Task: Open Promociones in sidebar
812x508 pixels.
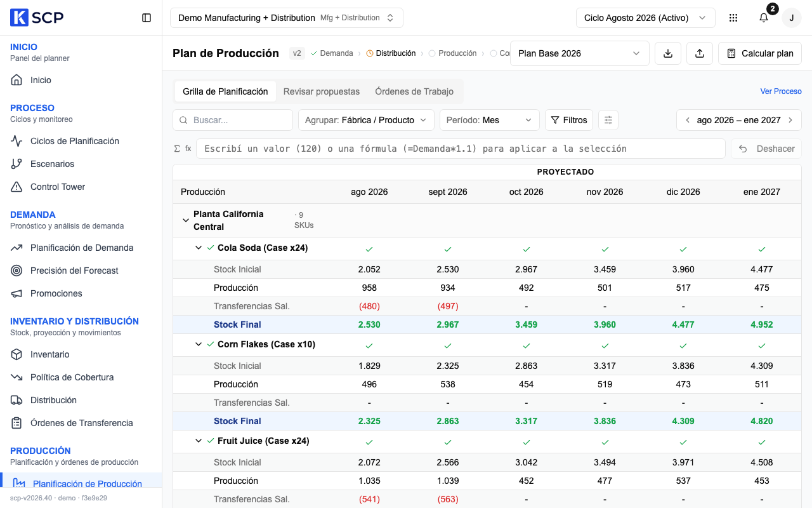Action: (81, 293)
